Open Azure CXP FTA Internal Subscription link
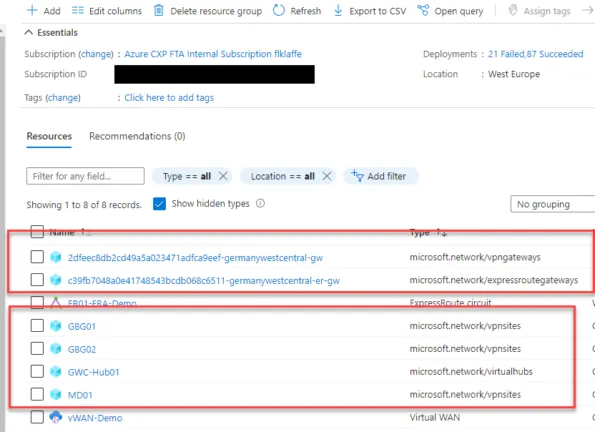Viewport: 595px width, 432px height. (x=213, y=54)
